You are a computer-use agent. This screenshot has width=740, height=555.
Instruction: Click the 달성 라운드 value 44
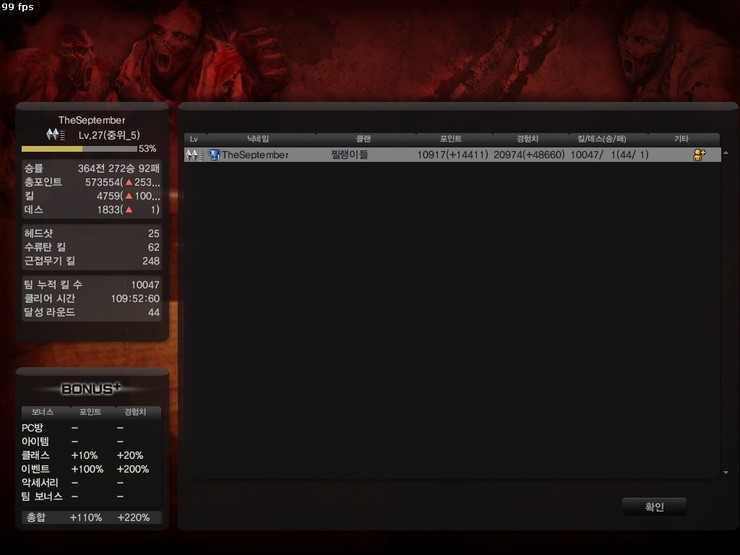pyautogui.click(x=154, y=312)
